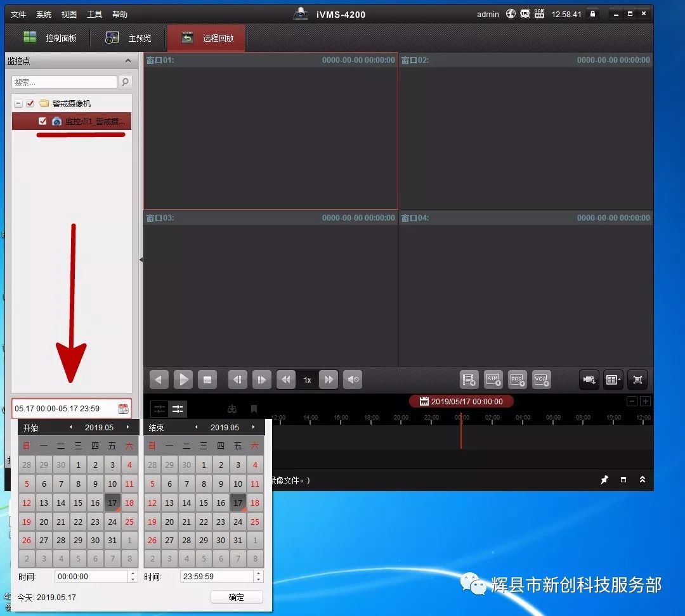Uncheck the 监控点1 camera checkbox
This screenshot has width=685, height=616.
(x=42, y=121)
